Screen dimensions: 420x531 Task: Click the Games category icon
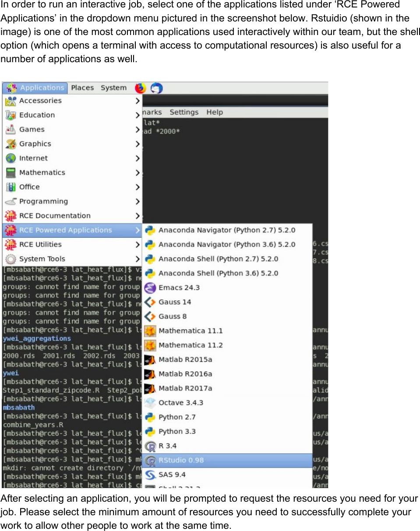(11, 130)
